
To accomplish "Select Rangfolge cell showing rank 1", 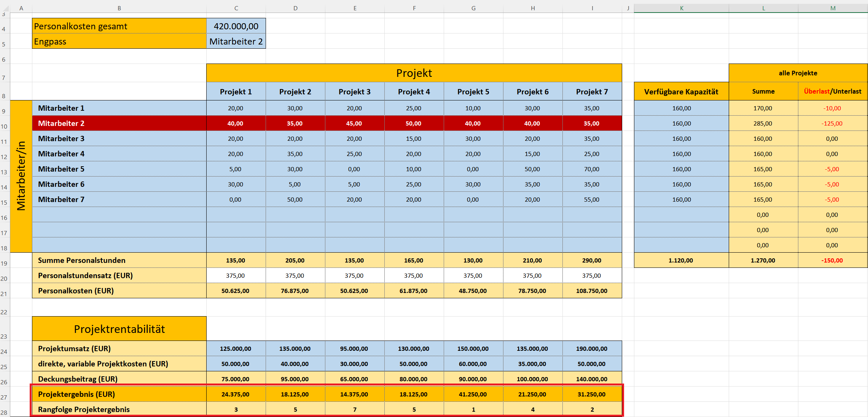I will click(x=473, y=409).
